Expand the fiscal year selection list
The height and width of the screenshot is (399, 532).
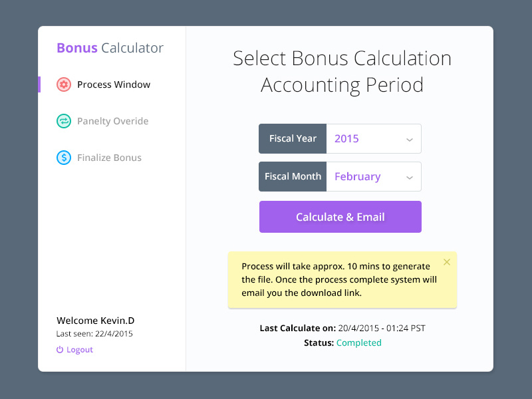(x=374, y=138)
